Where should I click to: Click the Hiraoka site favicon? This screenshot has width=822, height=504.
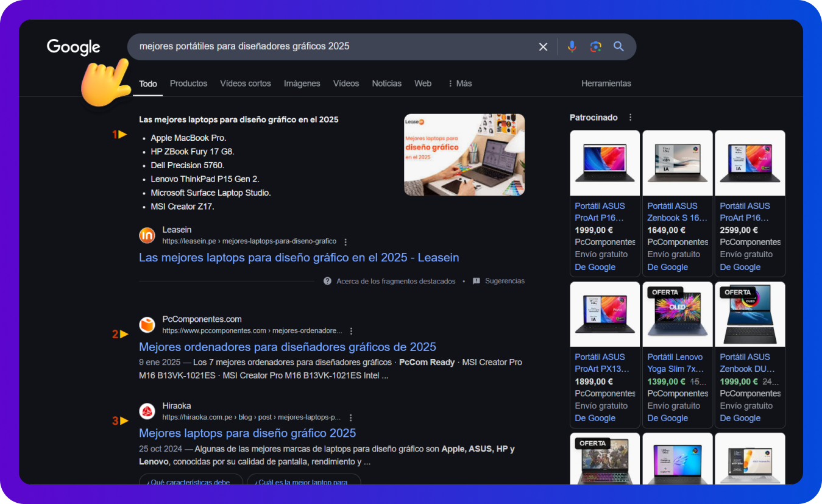coord(147,411)
